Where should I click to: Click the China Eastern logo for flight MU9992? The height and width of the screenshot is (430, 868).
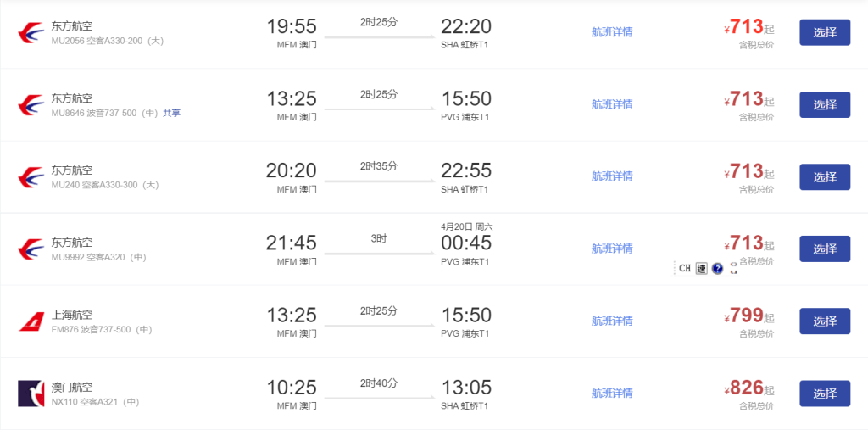(x=31, y=249)
